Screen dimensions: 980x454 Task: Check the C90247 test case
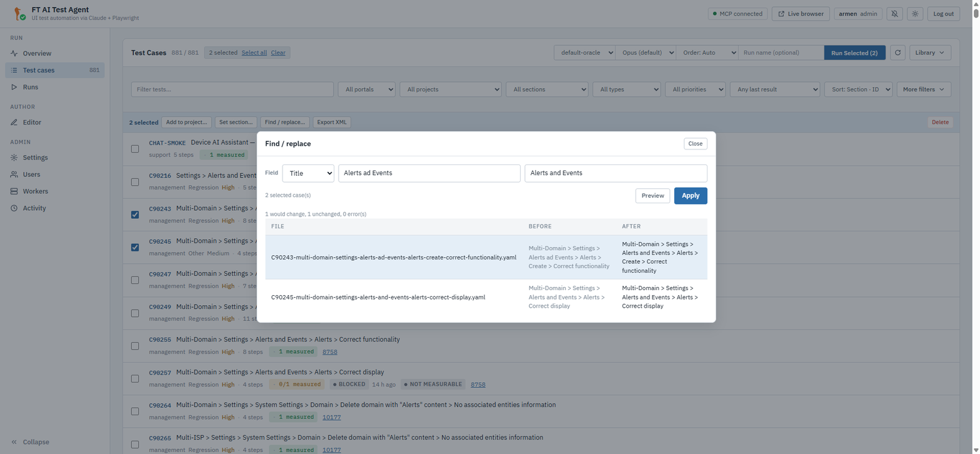135,280
